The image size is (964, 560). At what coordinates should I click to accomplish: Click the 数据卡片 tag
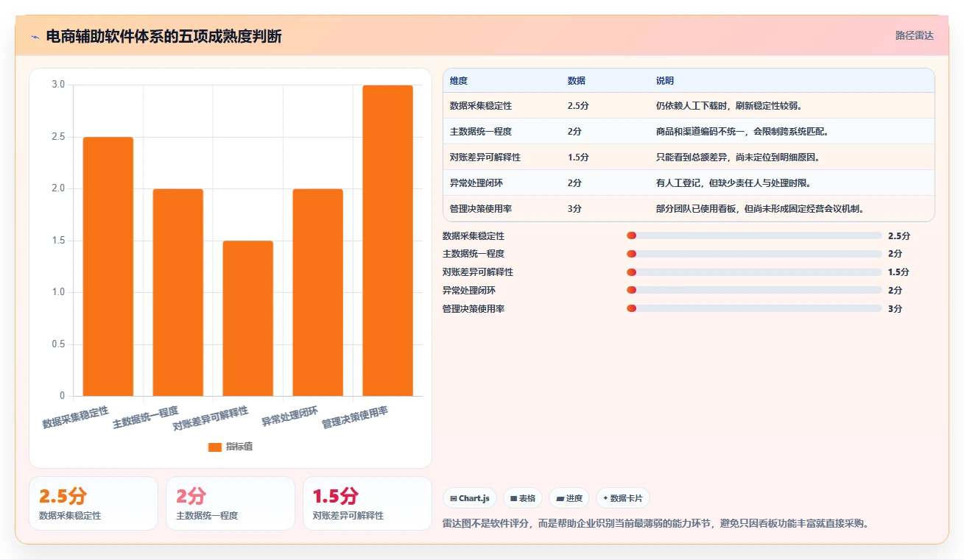click(623, 498)
